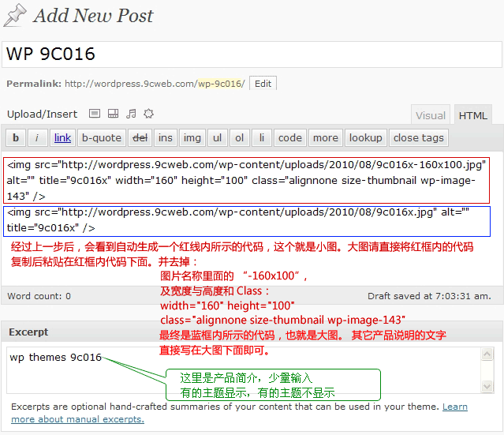Switch to the HTML editor tab
This screenshot has width=504, height=435.
tap(472, 115)
